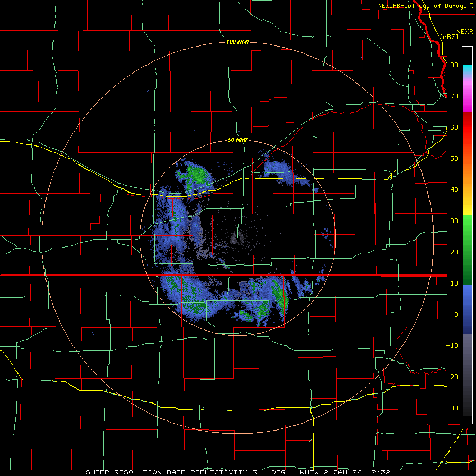Click the 60 value on the dBZ scale

pos(454,127)
